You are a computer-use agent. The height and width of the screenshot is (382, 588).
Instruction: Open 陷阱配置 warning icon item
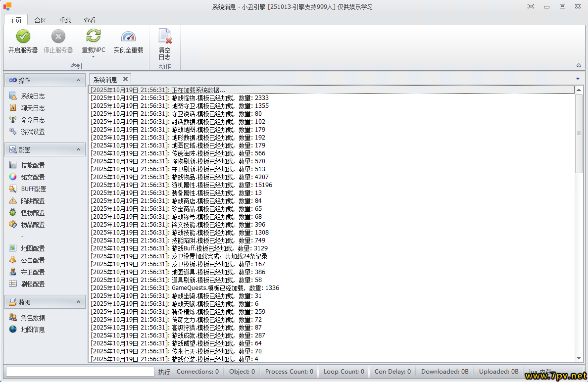(33, 201)
